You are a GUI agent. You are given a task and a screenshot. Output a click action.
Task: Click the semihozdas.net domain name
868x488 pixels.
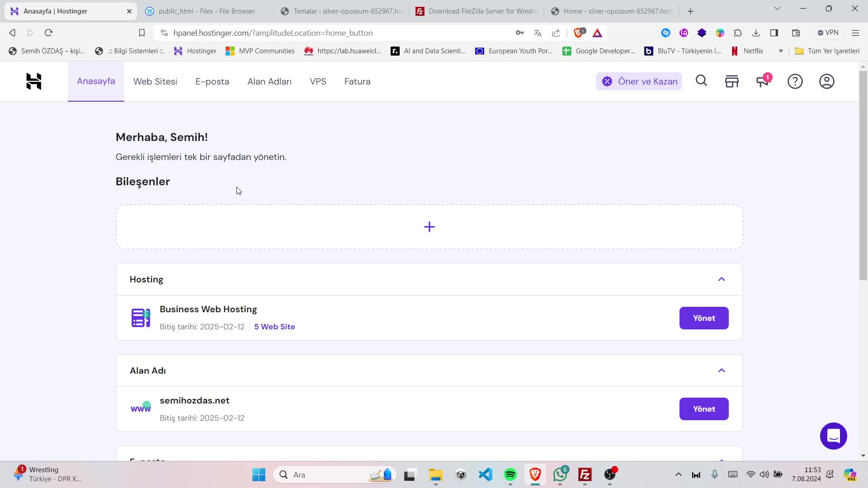194,401
